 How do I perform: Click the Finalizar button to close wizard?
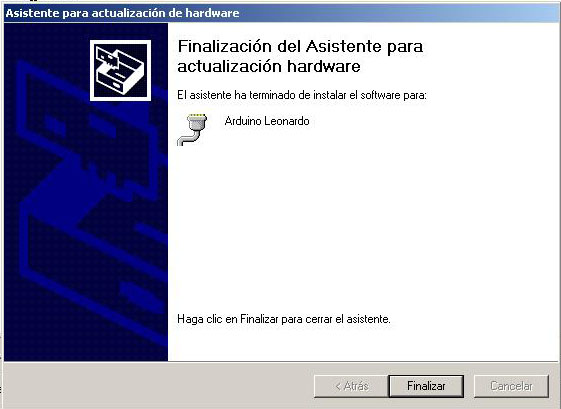(426, 386)
